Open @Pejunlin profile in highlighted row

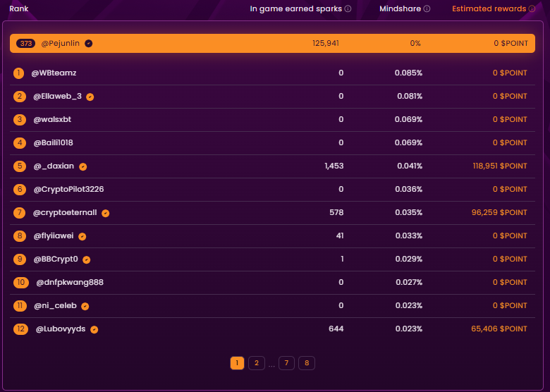(61, 44)
